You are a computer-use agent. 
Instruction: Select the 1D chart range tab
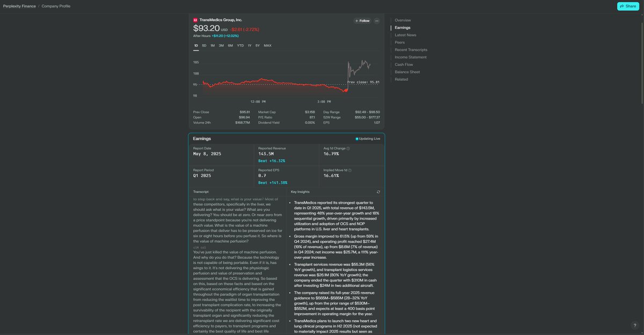(x=196, y=46)
